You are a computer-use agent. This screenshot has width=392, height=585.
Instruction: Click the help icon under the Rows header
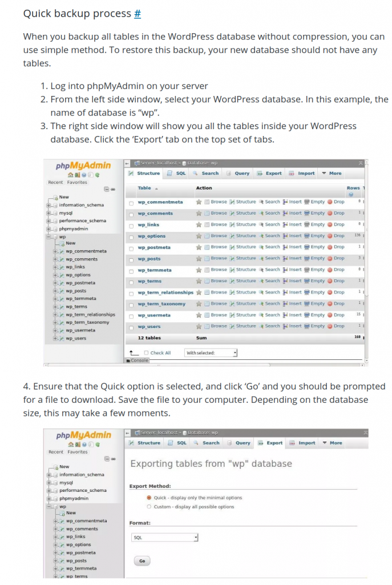click(351, 194)
